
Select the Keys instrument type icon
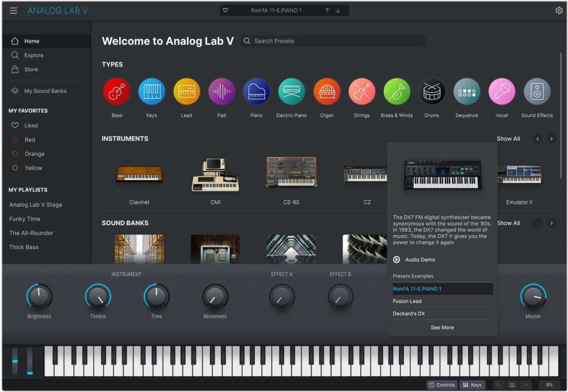tap(151, 91)
